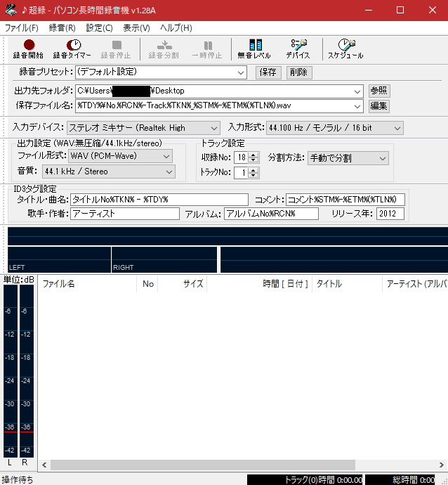Open the 録音タイマー recording timer
This screenshot has height=485, width=448.
[72, 49]
